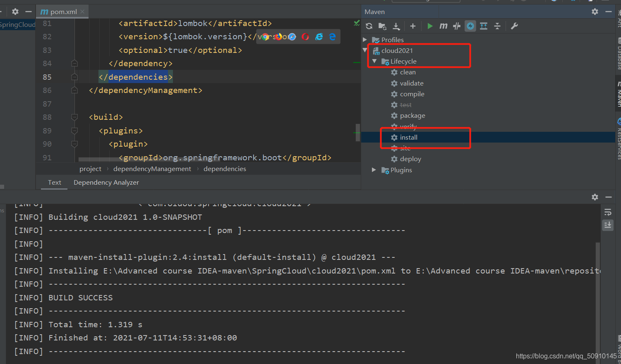The image size is (621, 364).
Task: Open pom.xml in Chrome browser icon
Action: 265,37
